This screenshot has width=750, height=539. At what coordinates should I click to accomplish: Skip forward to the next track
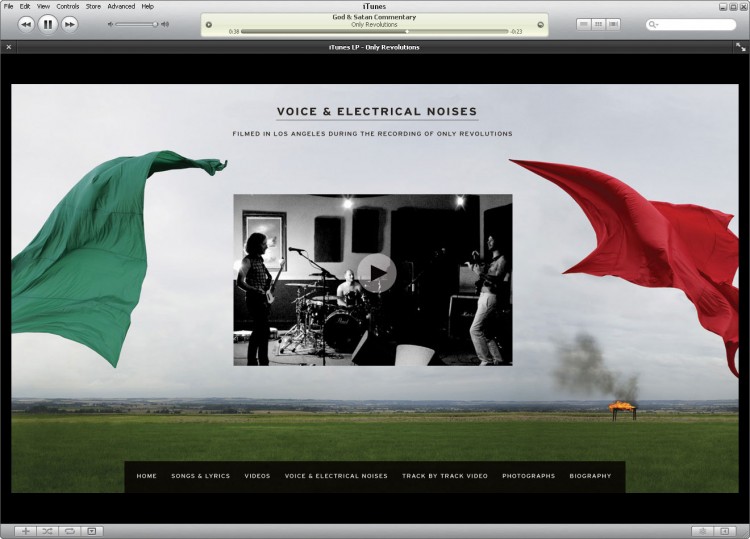[x=70, y=24]
